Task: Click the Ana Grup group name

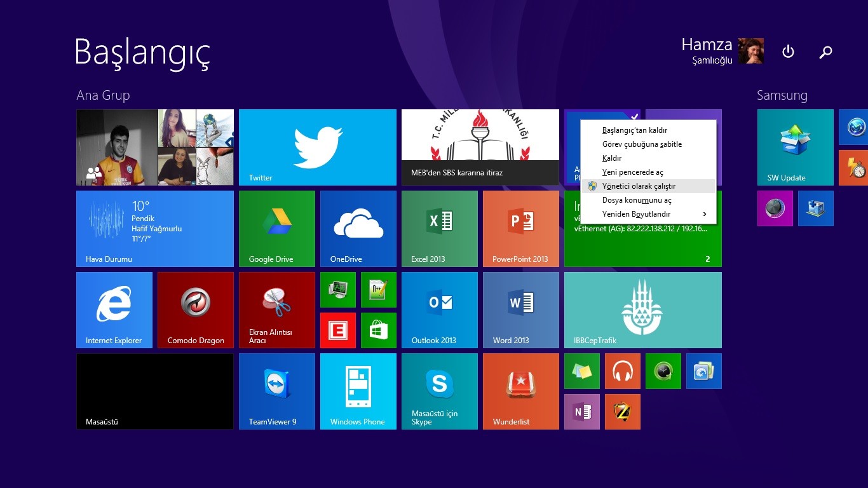Action: pos(103,95)
